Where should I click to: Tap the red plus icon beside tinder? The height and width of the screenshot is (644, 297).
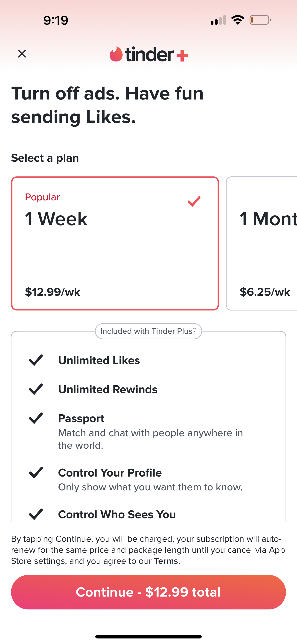182,56
